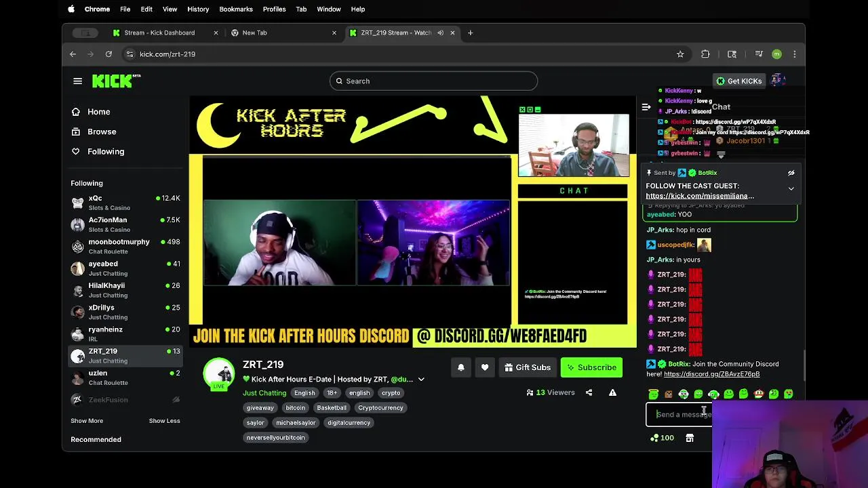
Task: Click the Cryptocurrency tag
Action: point(380,408)
